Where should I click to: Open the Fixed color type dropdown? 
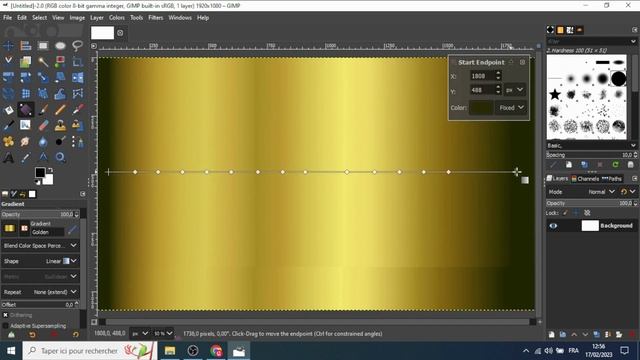[x=511, y=108]
